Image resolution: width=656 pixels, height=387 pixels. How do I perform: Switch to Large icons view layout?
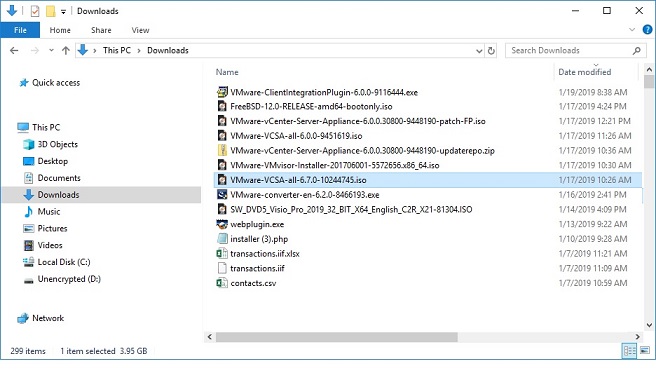pos(645,350)
